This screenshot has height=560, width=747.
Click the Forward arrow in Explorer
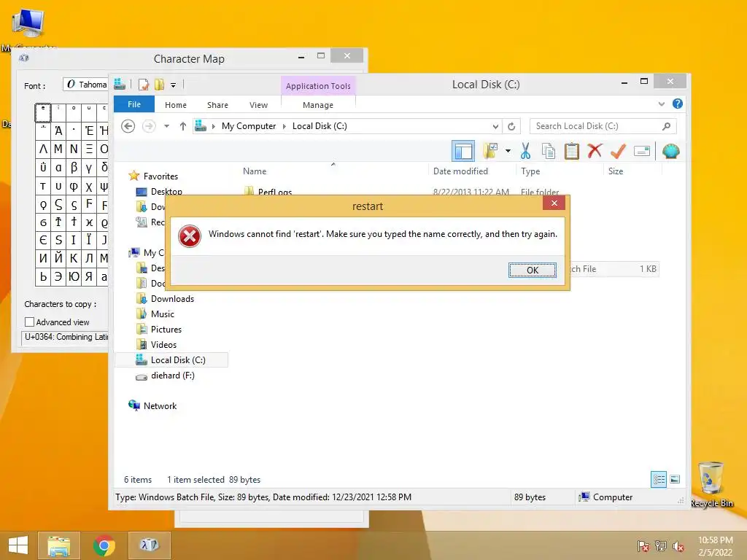click(x=149, y=126)
